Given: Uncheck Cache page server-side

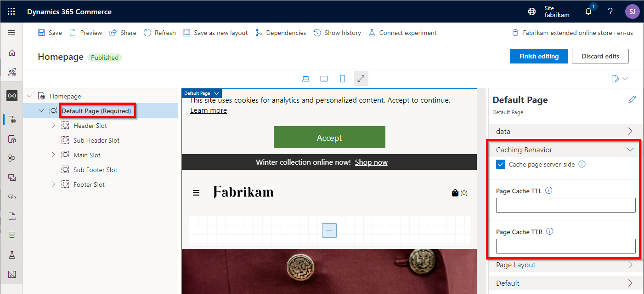Looking at the screenshot, I should [501, 164].
